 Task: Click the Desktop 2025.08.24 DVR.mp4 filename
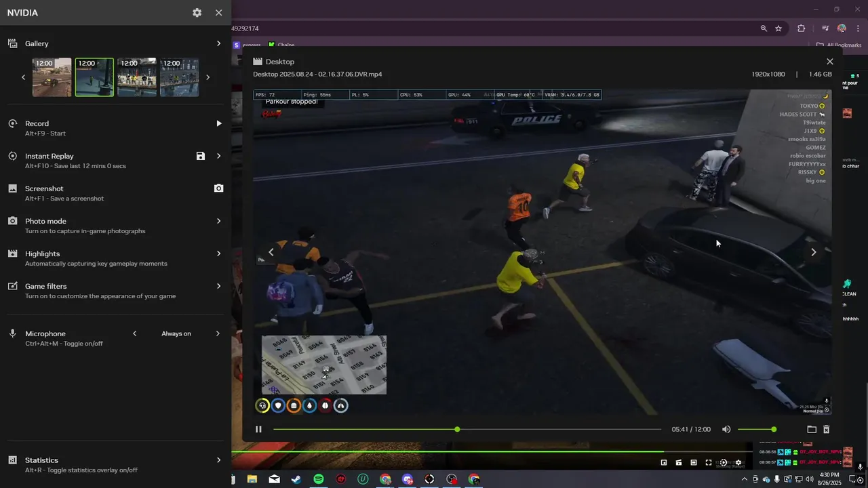317,74
